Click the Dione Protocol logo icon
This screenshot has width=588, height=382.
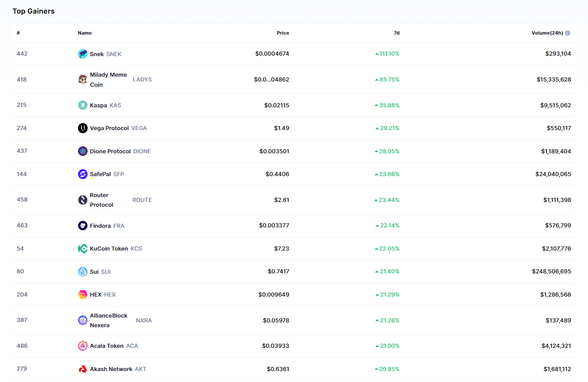tap(82, 151)
